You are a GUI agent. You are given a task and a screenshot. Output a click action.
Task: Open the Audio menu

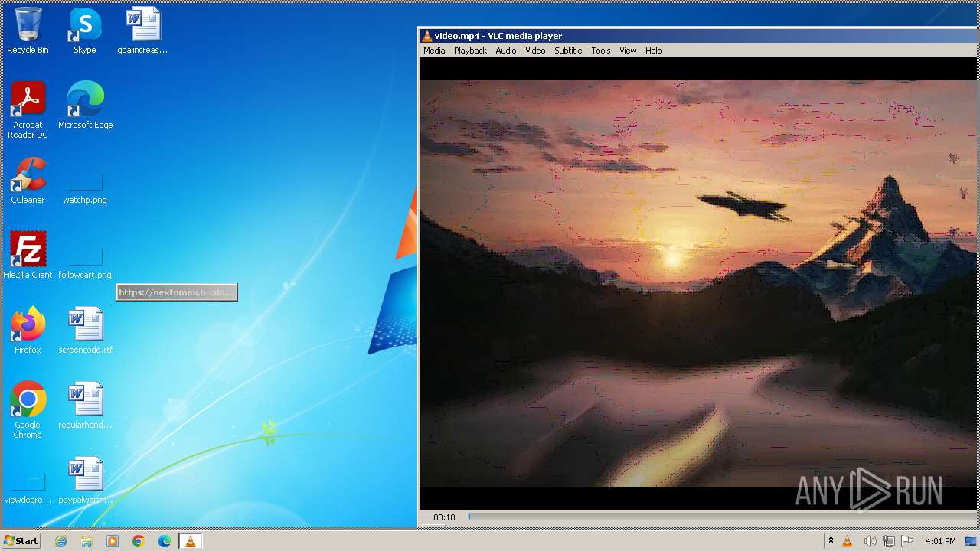pyautogui.click(x=505, y=51)
